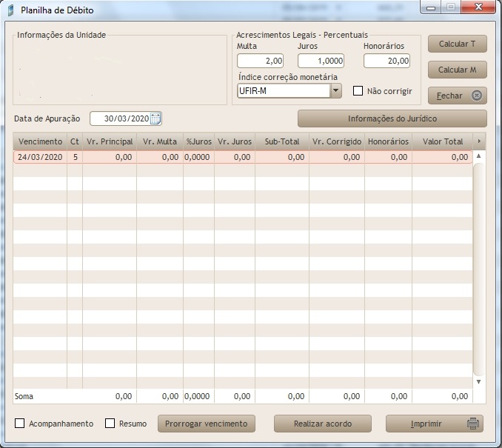This screenshot has height=448, width=502.
Task: Click the table scrollbar down arrow
Action: [x=478, y=381]
